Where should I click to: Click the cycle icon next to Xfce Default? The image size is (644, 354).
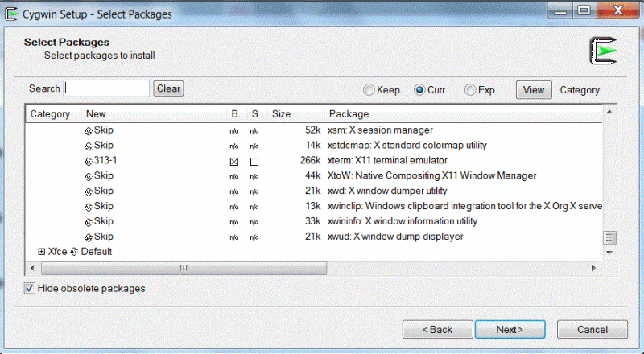tap(74, 252)
